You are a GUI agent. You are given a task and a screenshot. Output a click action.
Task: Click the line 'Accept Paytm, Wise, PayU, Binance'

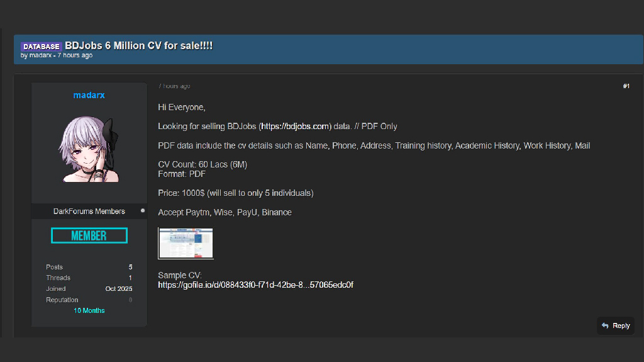(x=225, y=212)
